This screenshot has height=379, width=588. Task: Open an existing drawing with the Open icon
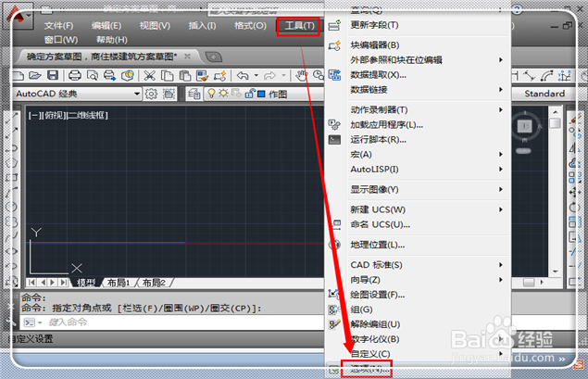click(x=35, y=75)
